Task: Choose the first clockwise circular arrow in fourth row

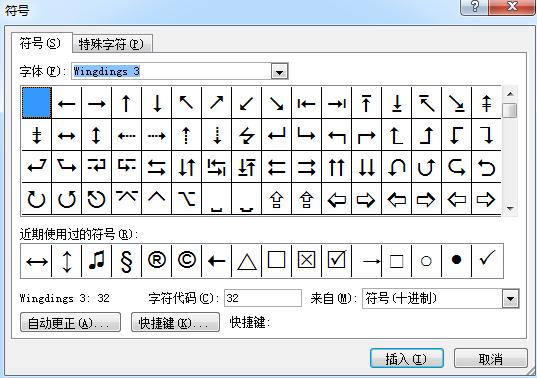Action: 36,199
